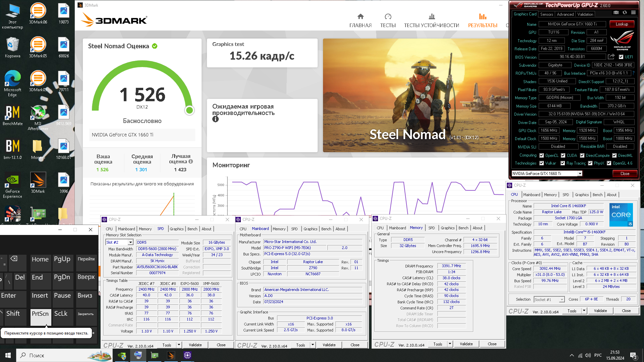Viewport: 644px width, 362px height.
Task: Open GPU-Z hamburger menu icon
Action: [x=633, y=13]
